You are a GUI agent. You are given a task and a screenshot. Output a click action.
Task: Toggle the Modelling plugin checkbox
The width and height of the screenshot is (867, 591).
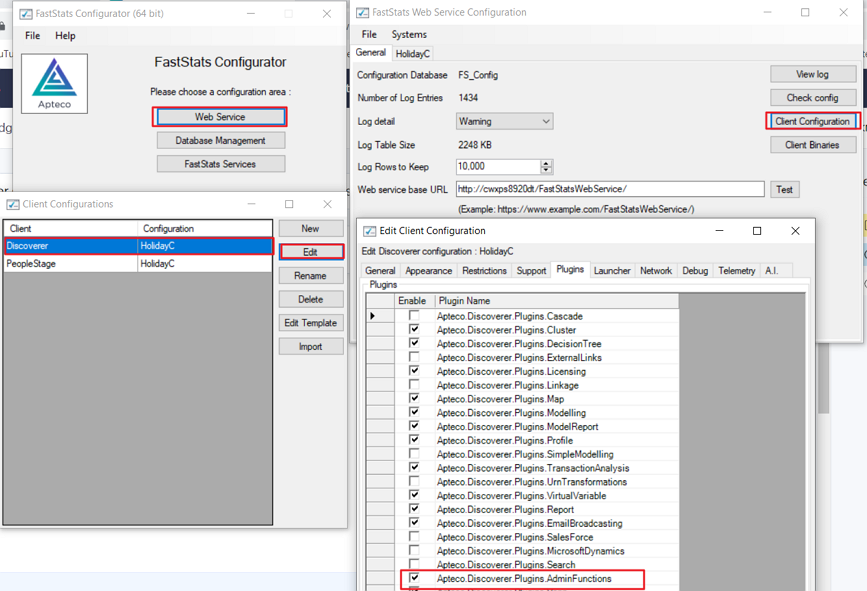click(x=414, y=412)
